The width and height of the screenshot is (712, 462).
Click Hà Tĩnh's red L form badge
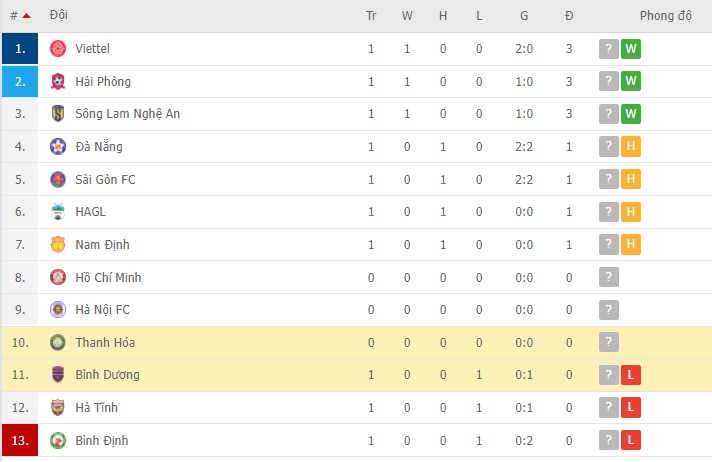click(x=630, y=408)
